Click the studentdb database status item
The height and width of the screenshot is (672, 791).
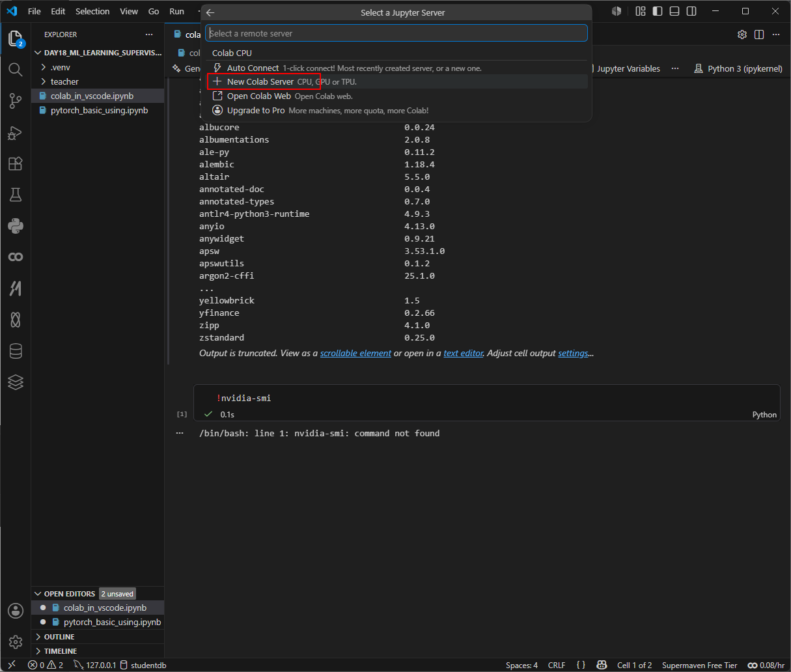[143, 665]
